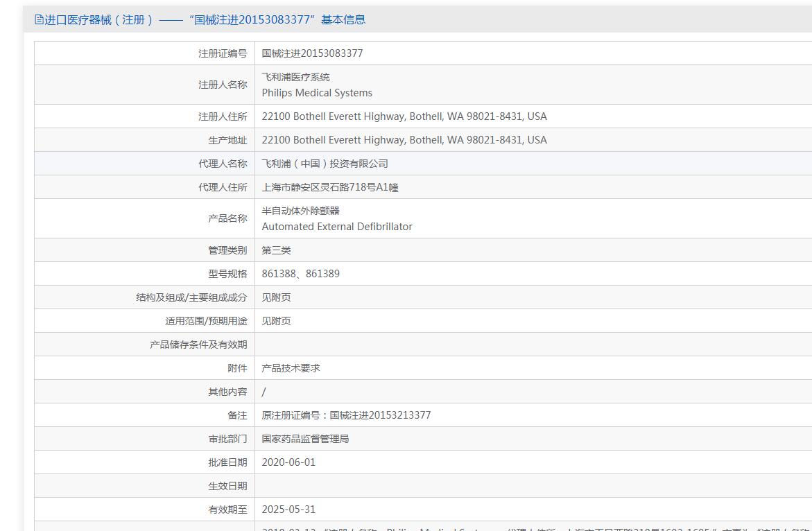Click the 其他内容 label
Image resolution: width=812 pixels, height=531 pixels.
pos(228,392)
